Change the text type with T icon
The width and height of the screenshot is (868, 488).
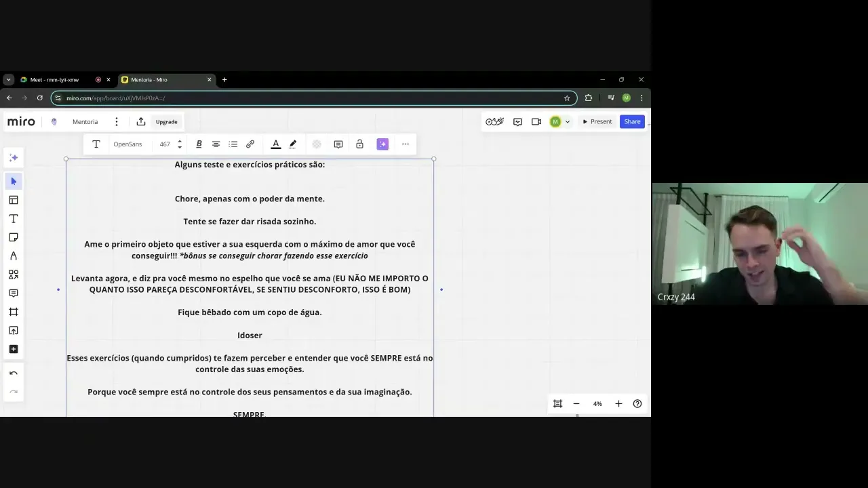point(96,144)
